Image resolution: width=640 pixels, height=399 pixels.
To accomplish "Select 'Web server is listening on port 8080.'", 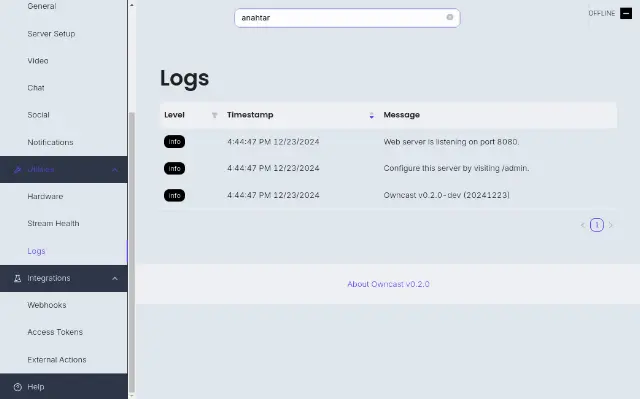I will coord(451,142).
